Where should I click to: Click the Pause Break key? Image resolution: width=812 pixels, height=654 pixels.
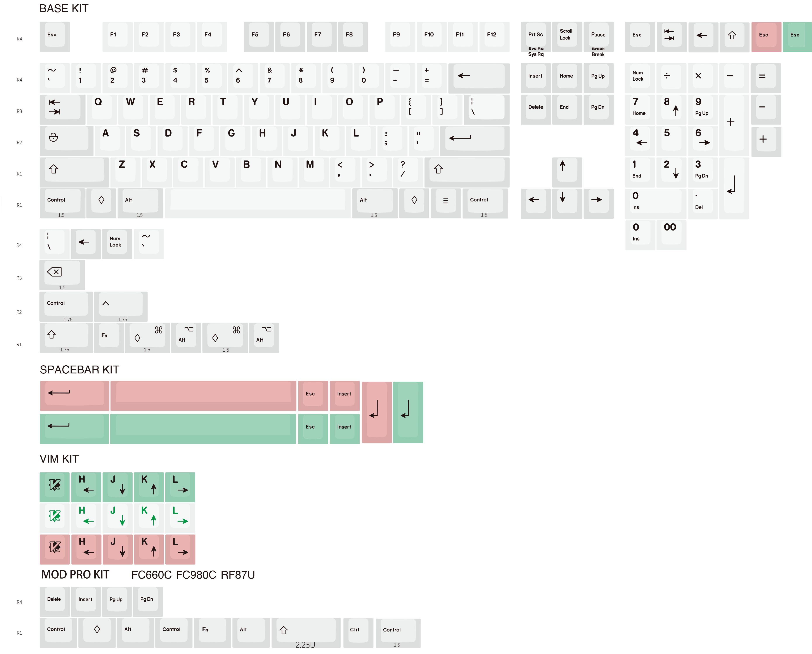point(598,37)
